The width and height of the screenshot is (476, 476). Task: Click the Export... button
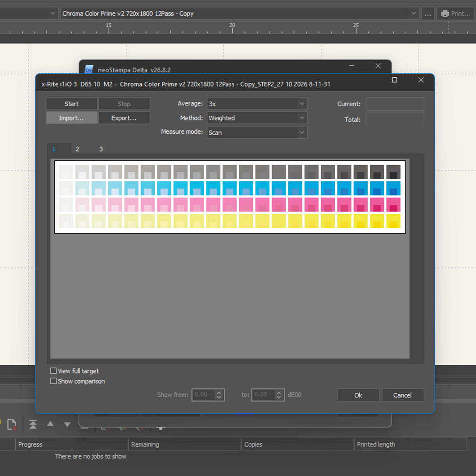click(124, 118)
